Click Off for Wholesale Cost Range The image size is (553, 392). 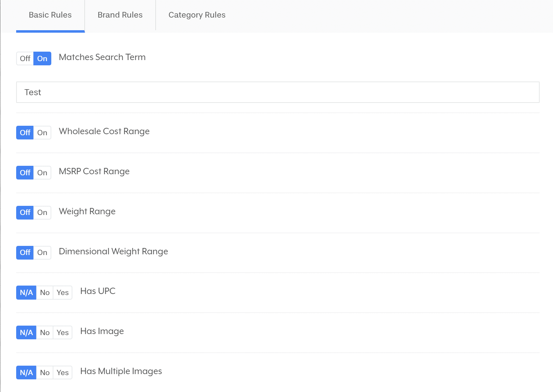[x=25, y=133]
